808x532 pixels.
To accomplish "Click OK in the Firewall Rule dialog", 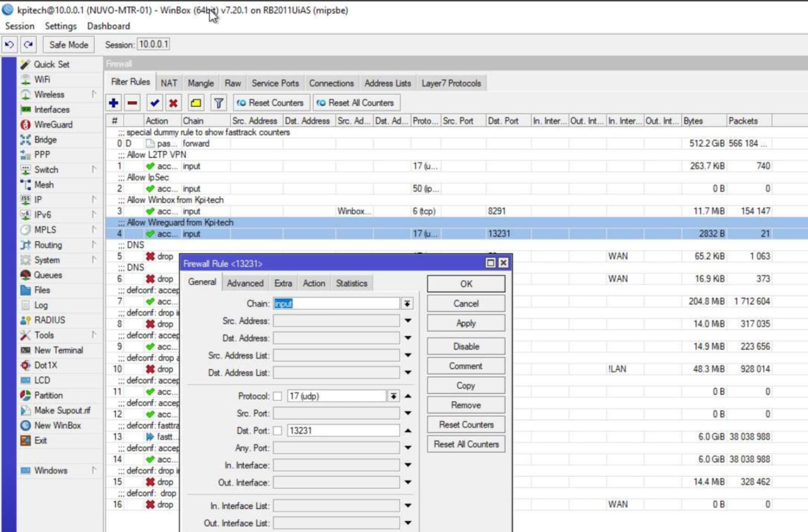I will click(x=466, y=284).
